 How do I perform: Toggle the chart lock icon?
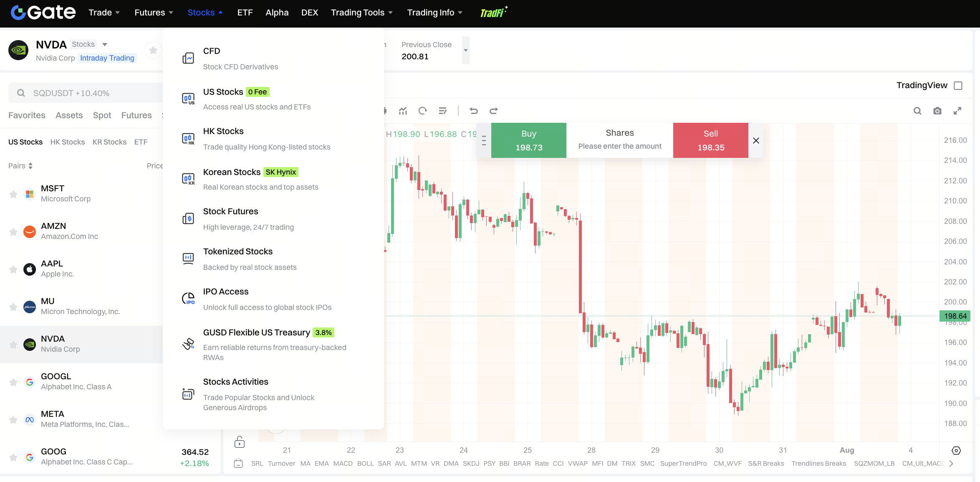click(240, 441)
